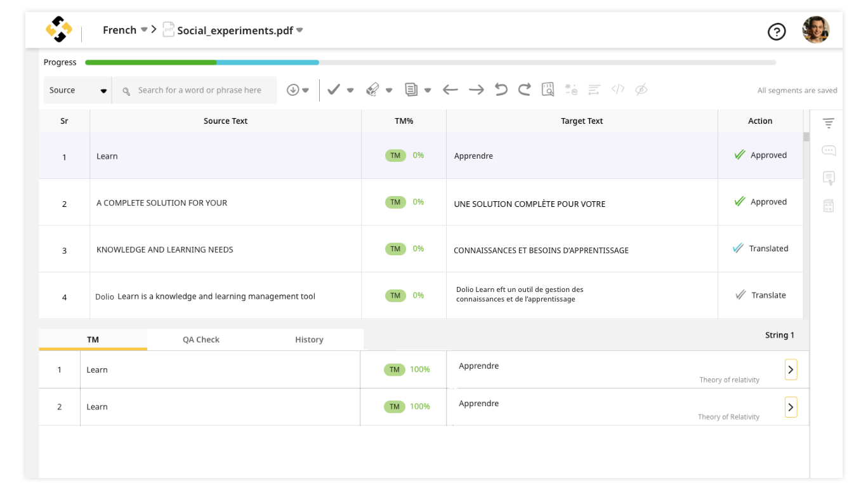Click the 100% TM badge in match 1
Image resolution: width=868 pixels, height=490 pixels.
click(394, 369)
